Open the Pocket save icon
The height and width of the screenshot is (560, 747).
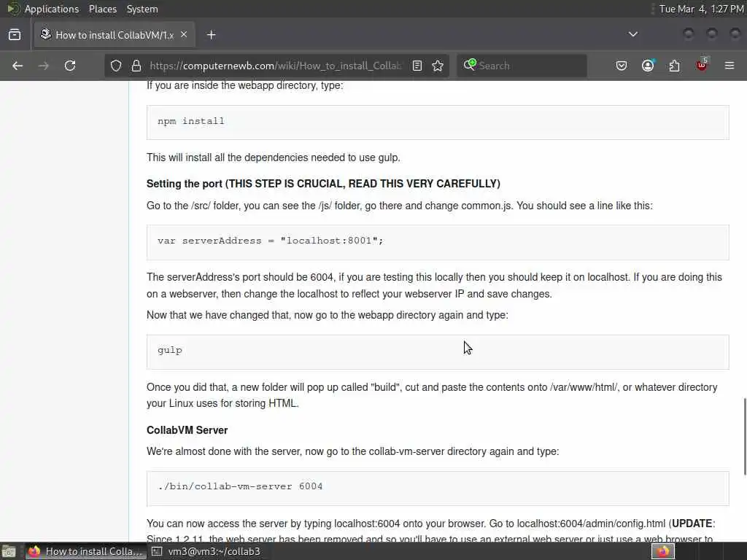622,66
